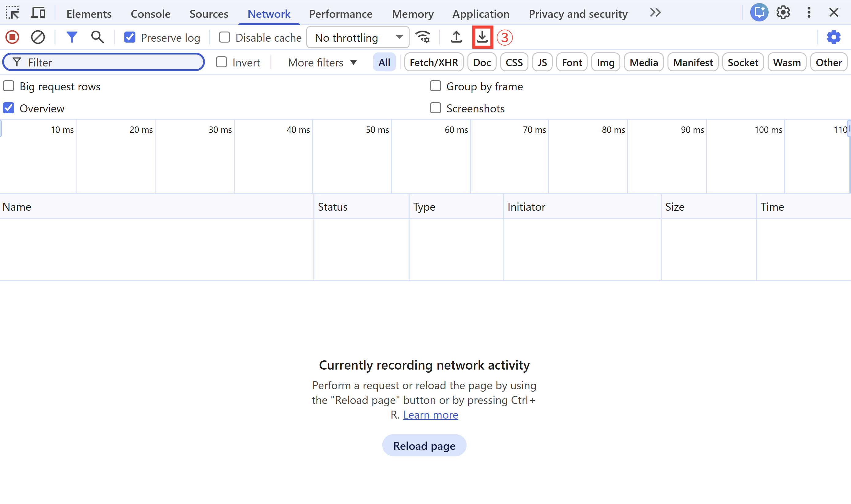Viewport: 851px width, 504px height.
Task: Sort by Status column header
Action: point(361,207)
